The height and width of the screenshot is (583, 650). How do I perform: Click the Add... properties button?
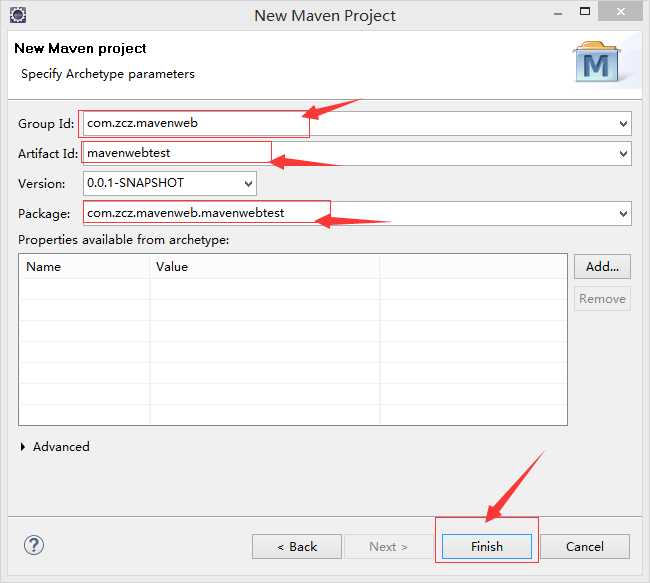602,267
